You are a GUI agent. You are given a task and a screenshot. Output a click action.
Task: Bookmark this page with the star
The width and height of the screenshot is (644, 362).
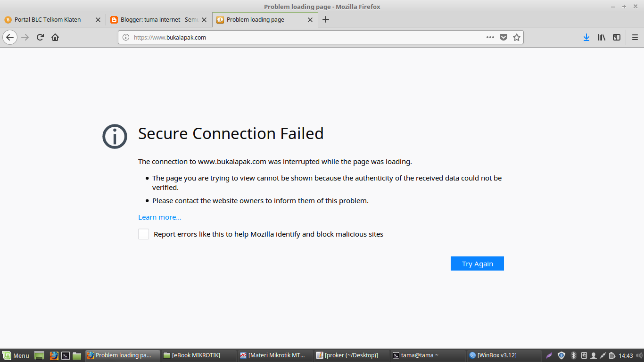[517, 37]
